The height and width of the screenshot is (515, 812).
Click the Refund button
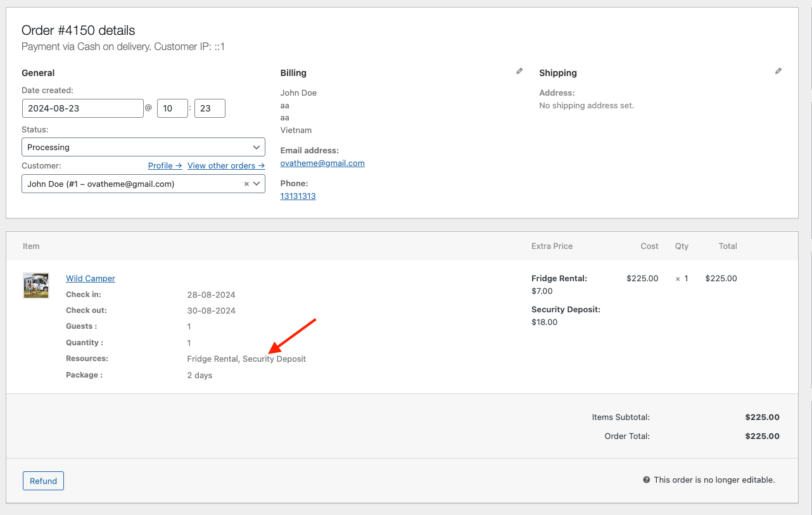pyautogui.click(x=43, y=481)
